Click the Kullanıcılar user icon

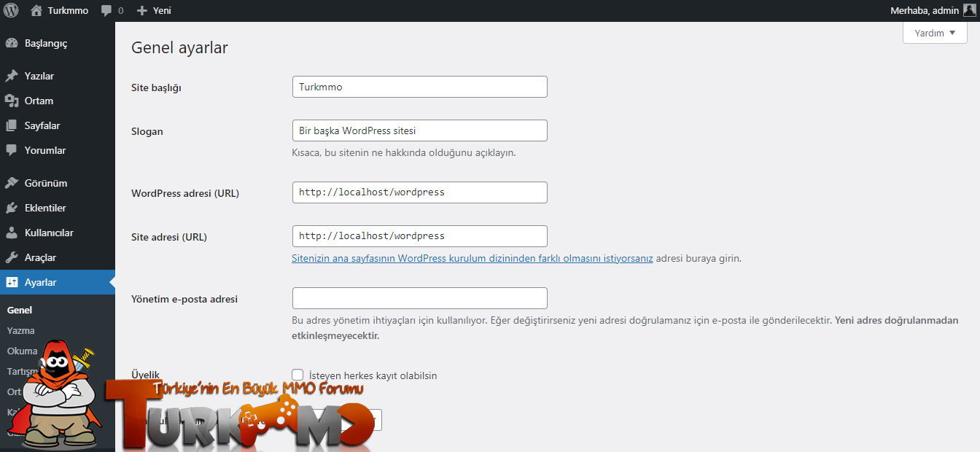[x=11, y=233]
